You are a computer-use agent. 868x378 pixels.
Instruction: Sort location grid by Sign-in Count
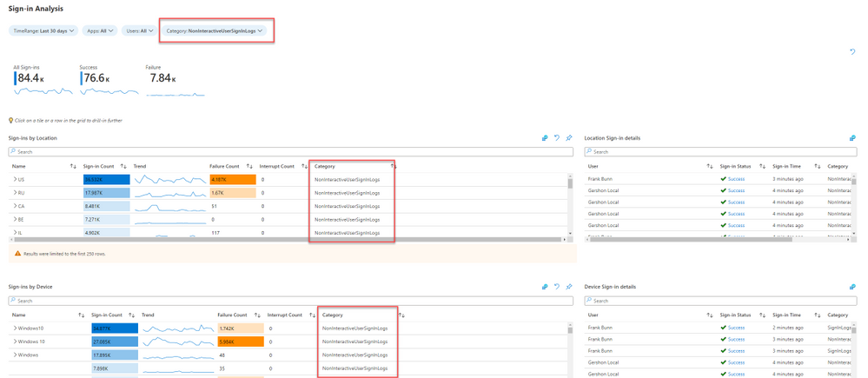tap(124, 166)
